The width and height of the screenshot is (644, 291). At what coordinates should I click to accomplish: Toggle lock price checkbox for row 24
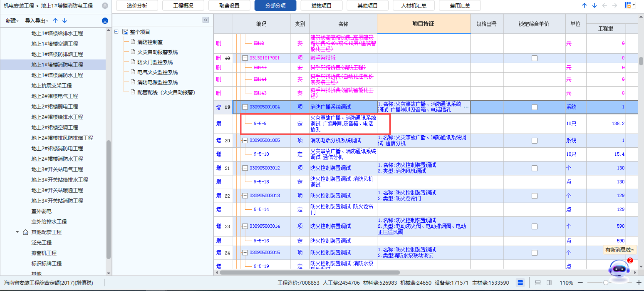pyautogui.click(x=534, y=253)
